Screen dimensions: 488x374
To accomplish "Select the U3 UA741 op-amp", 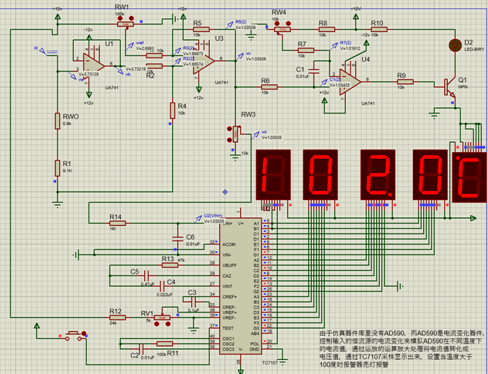I will (x=203, y=62).
